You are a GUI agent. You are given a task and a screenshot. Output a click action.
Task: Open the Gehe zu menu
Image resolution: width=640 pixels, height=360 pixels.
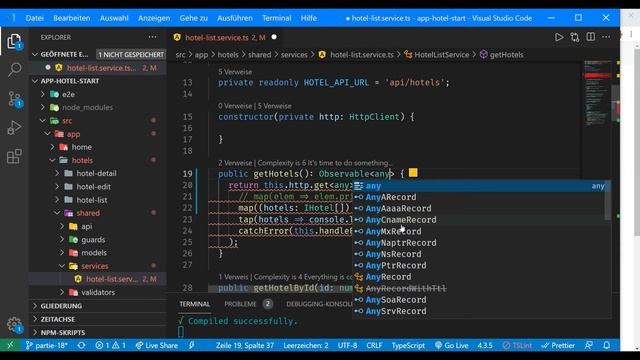click(x=193, y=18)
